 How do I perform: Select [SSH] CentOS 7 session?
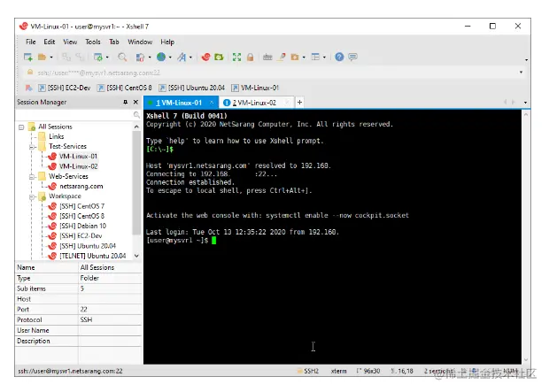[81, 206]
